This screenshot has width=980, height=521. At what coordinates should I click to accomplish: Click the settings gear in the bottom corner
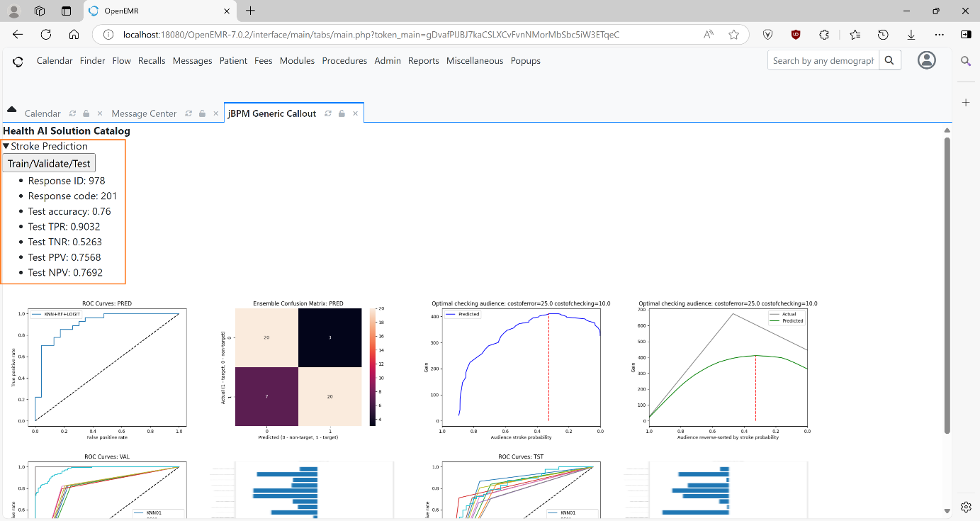pyautogui.click(x=965, y=507)
